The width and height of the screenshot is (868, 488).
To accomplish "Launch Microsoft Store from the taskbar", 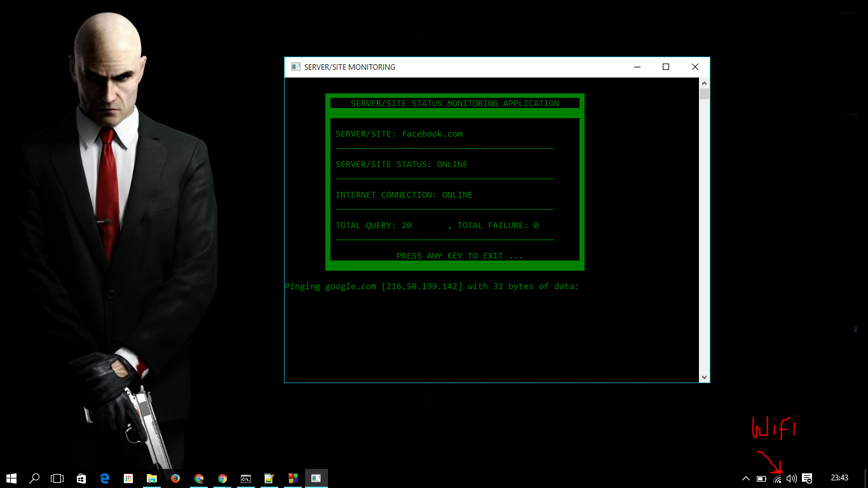I will pyautogui.click(x=81, y=478).
